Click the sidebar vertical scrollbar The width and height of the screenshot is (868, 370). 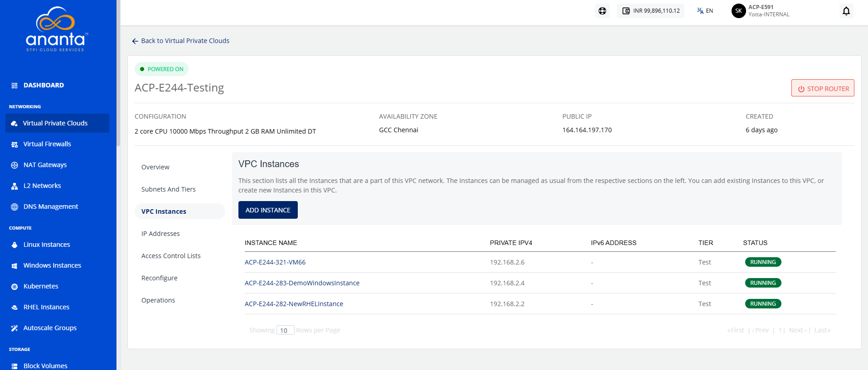tap(118, 72)
